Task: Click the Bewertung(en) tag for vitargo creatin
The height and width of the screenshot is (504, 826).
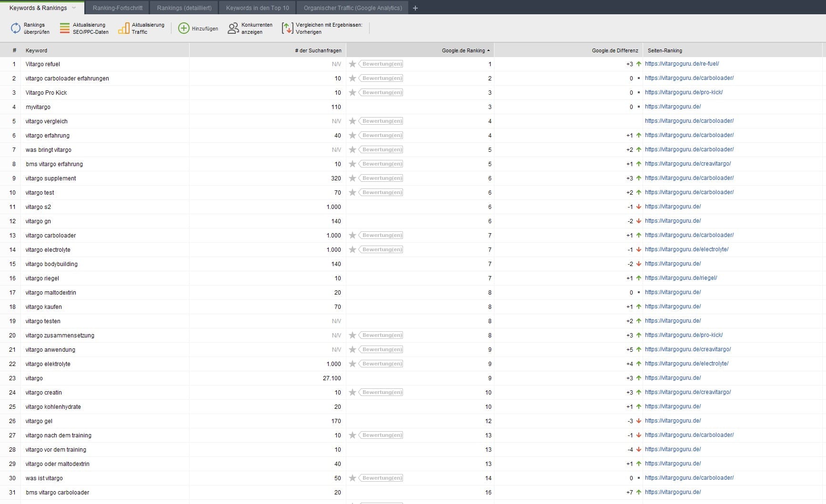Action: (381, 392)
